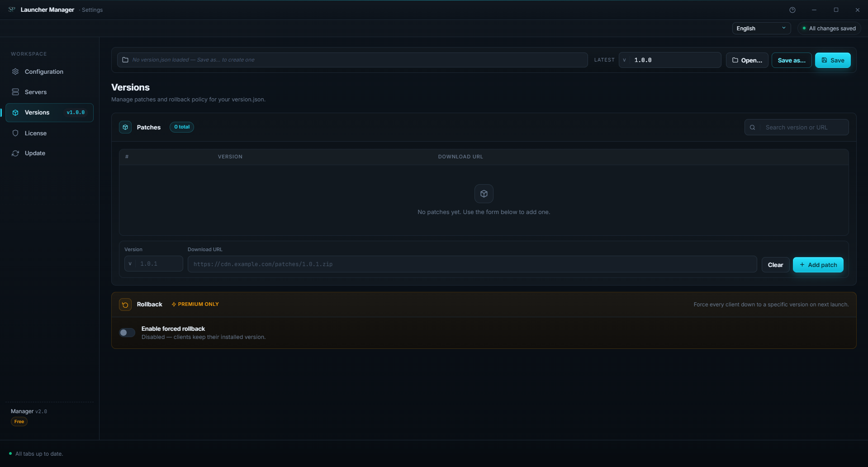Click the WORKSPACE sidebar heading
The width and height of the screenshot is (868, 467).
(29, 54)
